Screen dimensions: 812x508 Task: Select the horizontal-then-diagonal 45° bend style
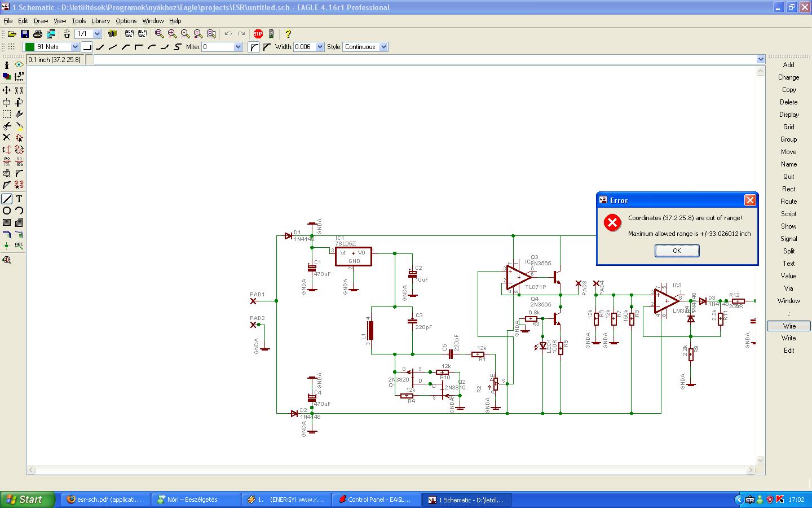pos(100,47)
